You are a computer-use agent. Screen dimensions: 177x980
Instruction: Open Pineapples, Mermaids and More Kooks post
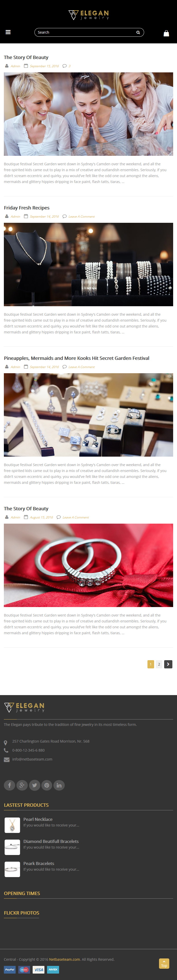point(77,358)
